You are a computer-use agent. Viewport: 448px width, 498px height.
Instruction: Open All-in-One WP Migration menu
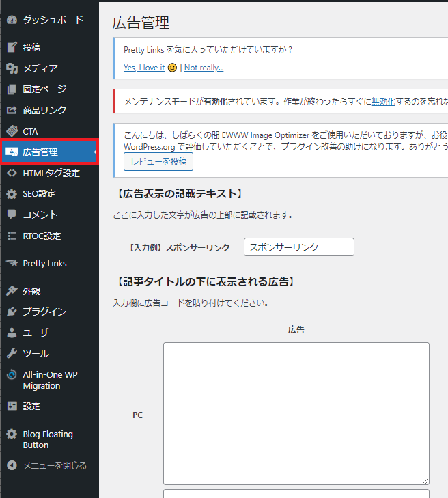[x=50, y=381]
